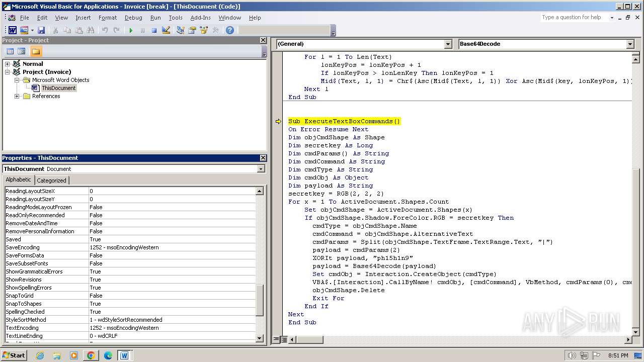Open the ThisDocument object dropdown in Properties
644x362 pixels.
(x=261, y=169)
